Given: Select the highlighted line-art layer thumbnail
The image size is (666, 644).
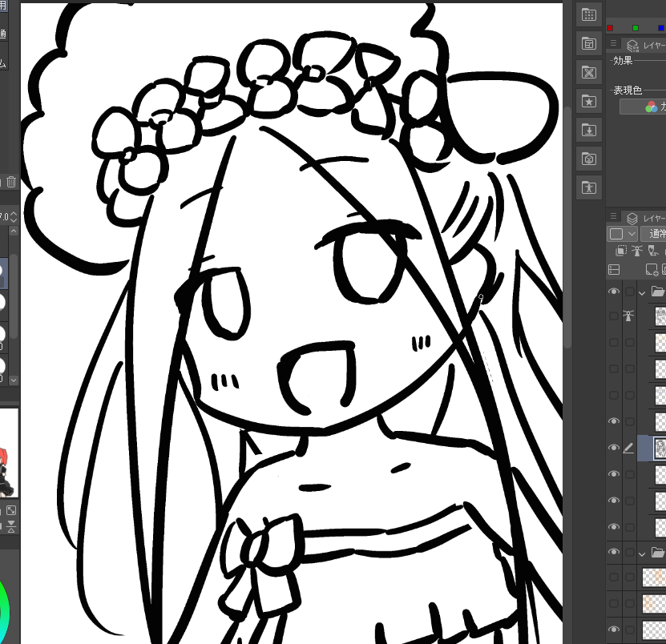Looking at the screenshot, I should [x=660, y=448].
